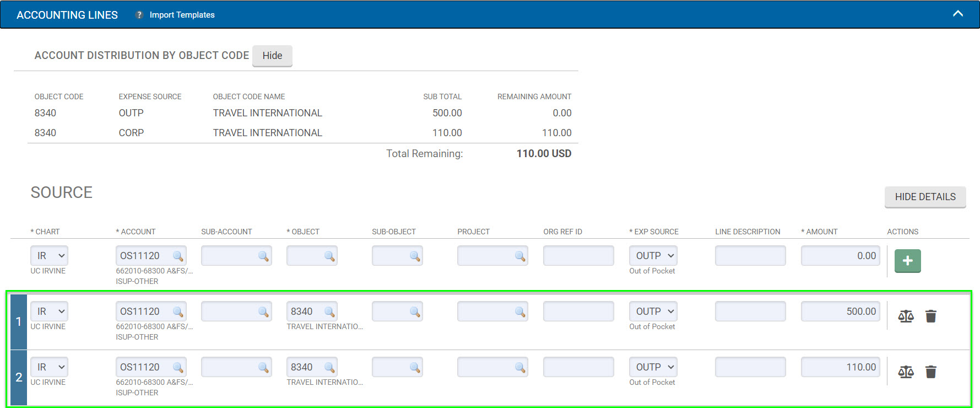The width and height of the screenshot is (980, 408).
Task: Click the Total Remaining 110.00 USD value
Action: [544, 154]
